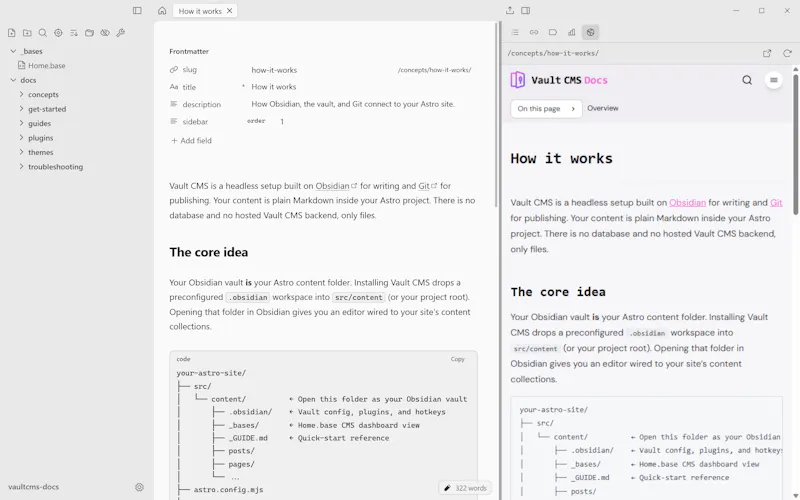800x500 pixels.
Task: Click the reveal active file target icon
Action: (x=58, y=33)
